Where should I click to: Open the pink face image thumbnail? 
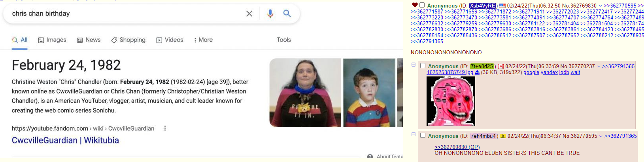[451, 101]
